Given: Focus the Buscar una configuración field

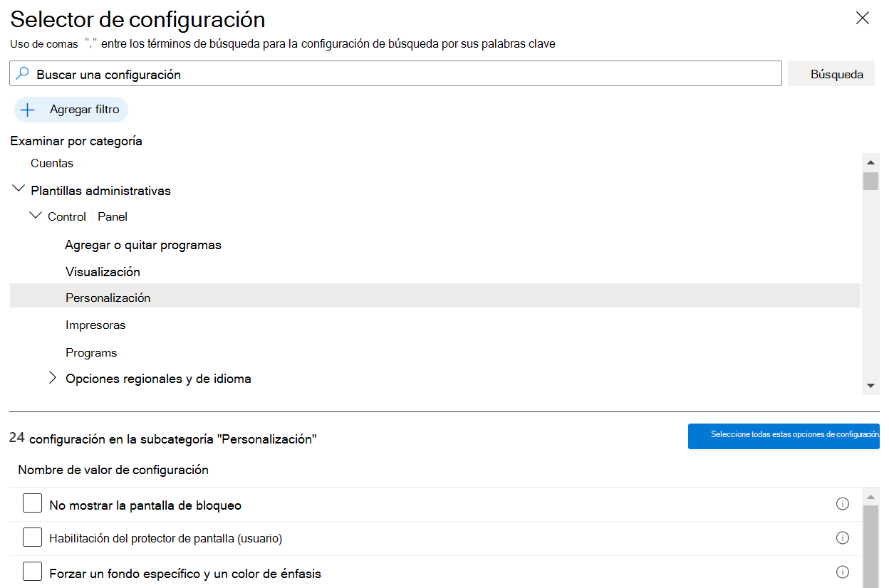Looking at the screenshot, I should pos(396,74).
